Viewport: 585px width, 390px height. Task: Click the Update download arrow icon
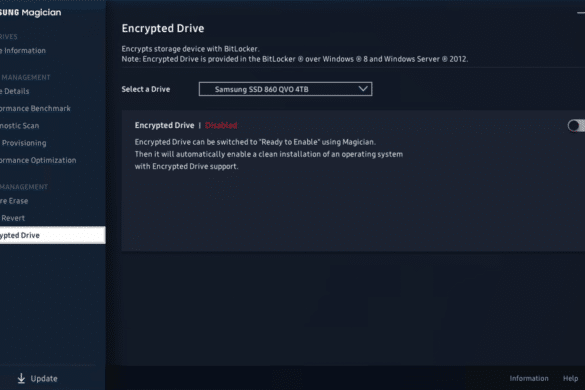(x=21, y=378)
